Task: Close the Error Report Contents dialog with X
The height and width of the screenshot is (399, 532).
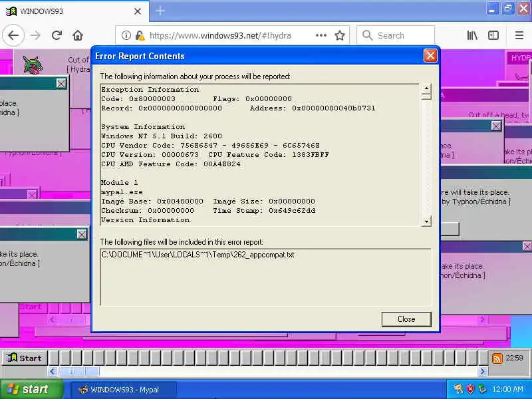Action: 430,55
